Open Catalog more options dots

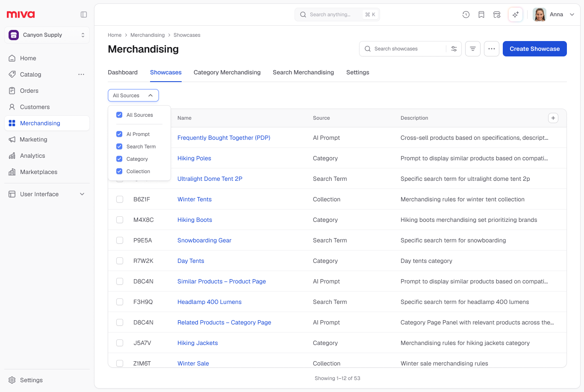point(81,74)
